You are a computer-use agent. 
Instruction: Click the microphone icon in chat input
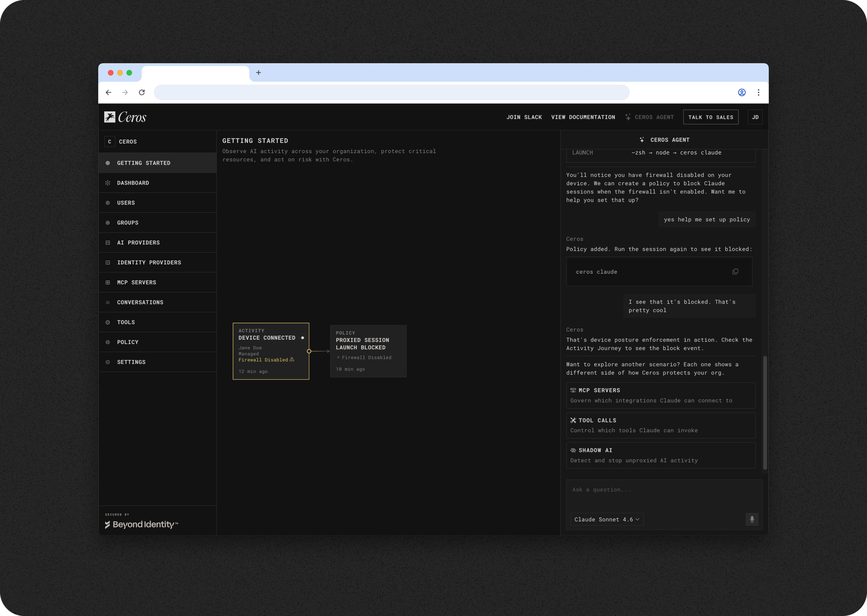[752, 519]
